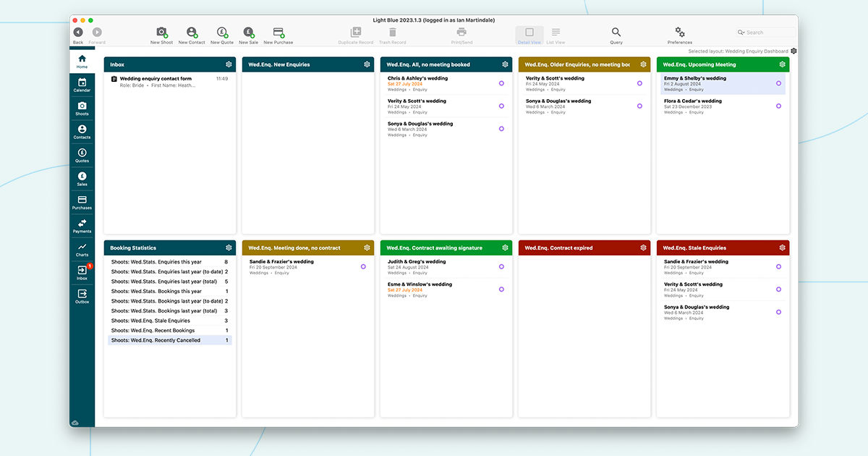This screenshot has height=456, width=868.
Task: Open Preferences from the toolbar
Action: (x=679, y=33)
